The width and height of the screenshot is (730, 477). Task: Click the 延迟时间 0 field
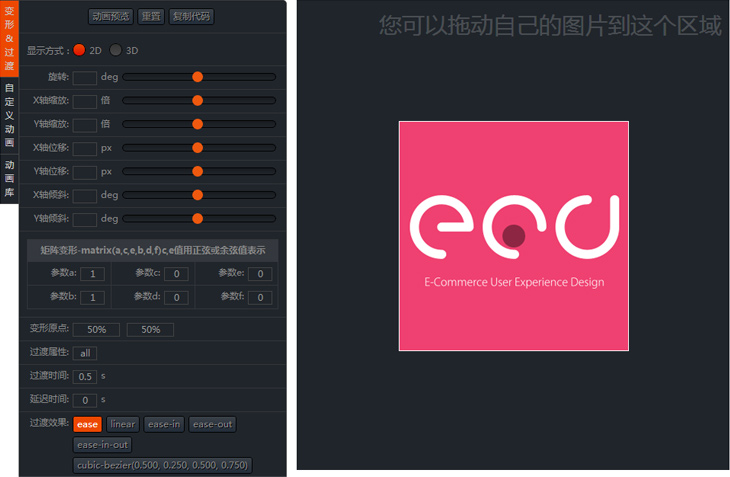[x=85, y=401]
